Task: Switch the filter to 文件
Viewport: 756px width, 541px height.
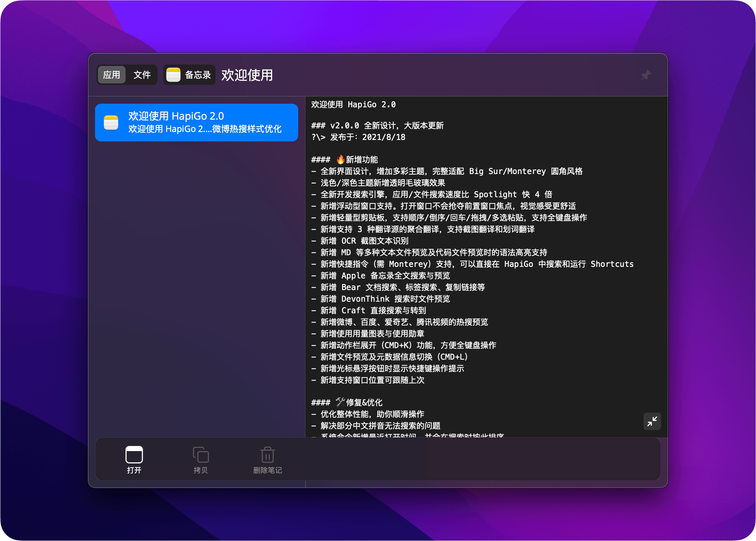Action: (142, 74)
